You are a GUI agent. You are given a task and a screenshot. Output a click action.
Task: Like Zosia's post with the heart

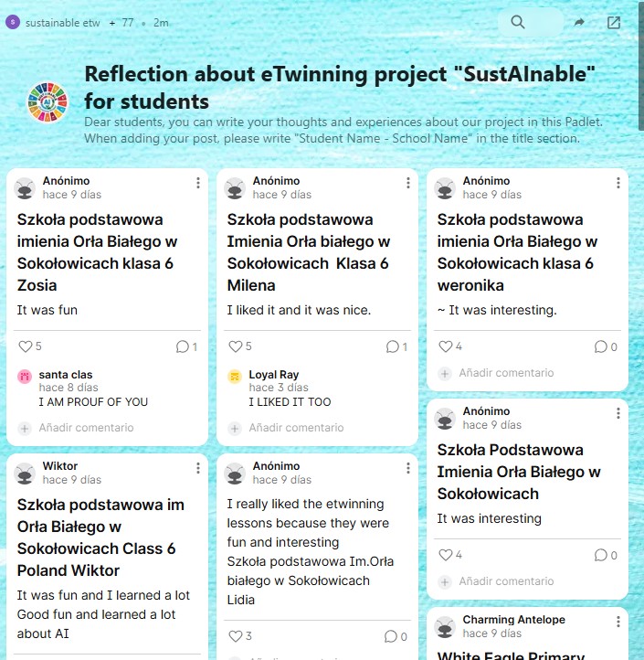(x=25, y=346)
